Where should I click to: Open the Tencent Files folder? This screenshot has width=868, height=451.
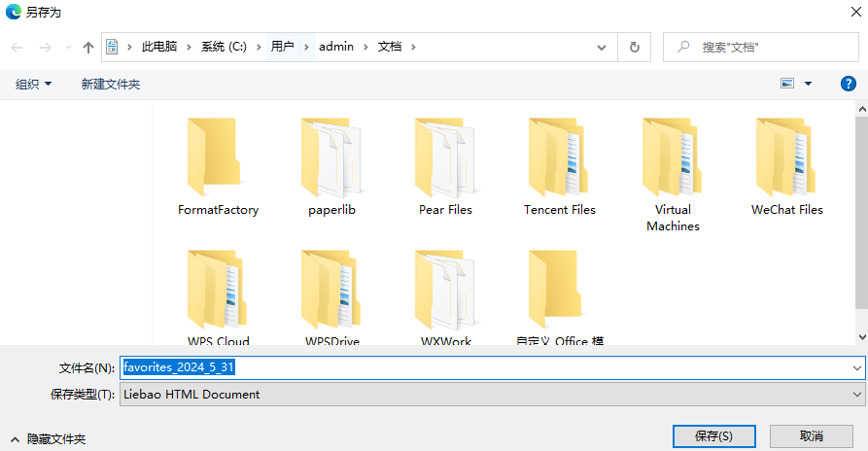pyautogui.click(x=560, y=166)
